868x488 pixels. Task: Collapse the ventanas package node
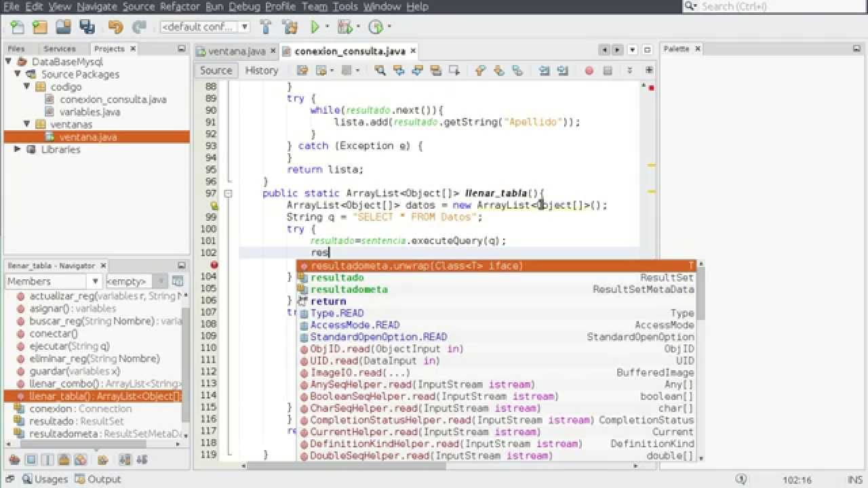tap(27, 124)
